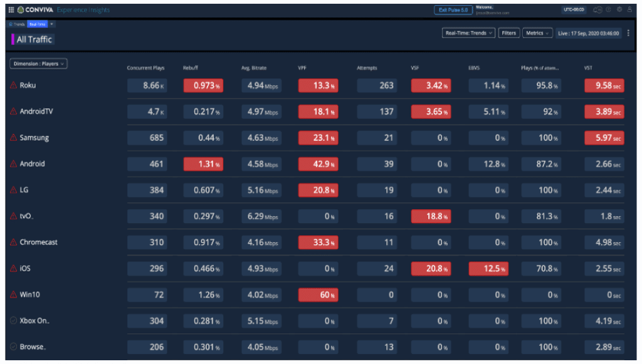The width and height of the screenshot is (642, 364).
Task: Select the Xbox On. player row name
Action: point(34,321)
